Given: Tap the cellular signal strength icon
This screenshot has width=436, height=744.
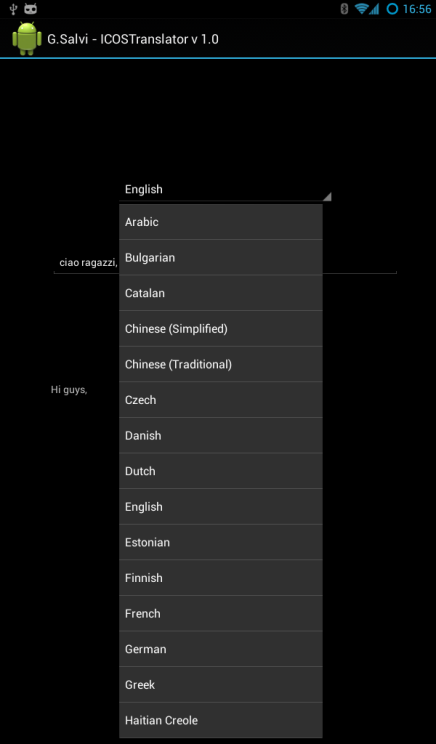Looking at the screenshot, I should (374, 9).
